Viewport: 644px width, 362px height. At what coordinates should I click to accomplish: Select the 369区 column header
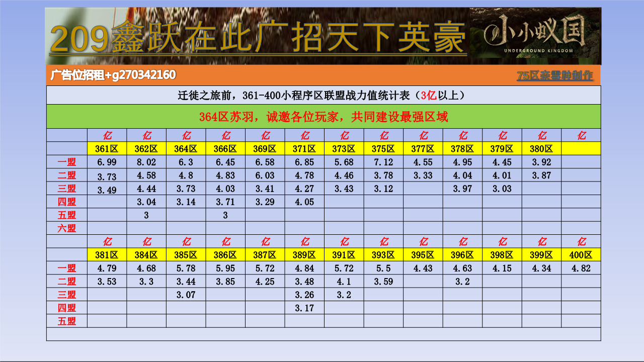(265, 149)
